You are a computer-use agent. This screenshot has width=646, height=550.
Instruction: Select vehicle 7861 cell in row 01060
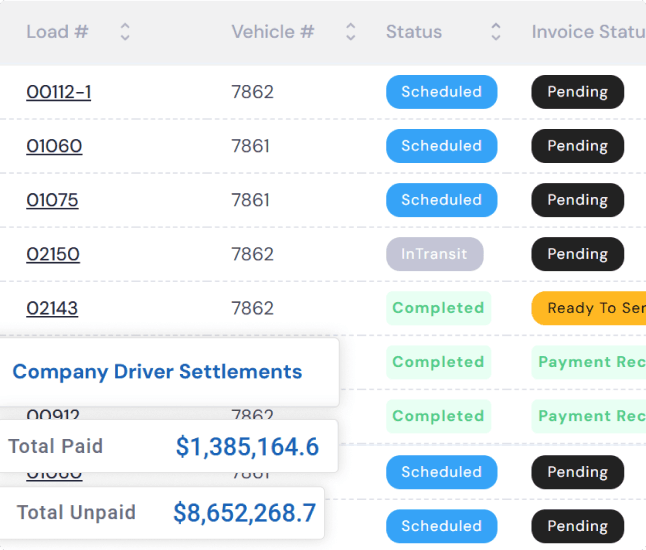click(250, 146)
